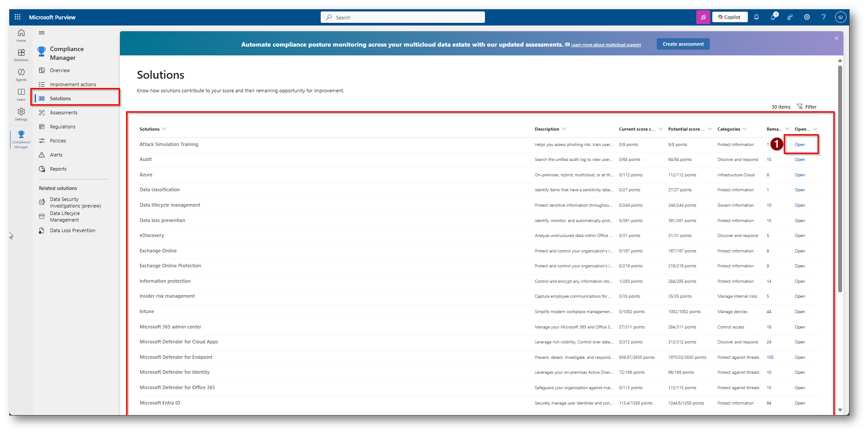The width and height of the screenshot is (868, 434).
Task: Dismiss the multicloud assessments banner
Action: [836, 38]
